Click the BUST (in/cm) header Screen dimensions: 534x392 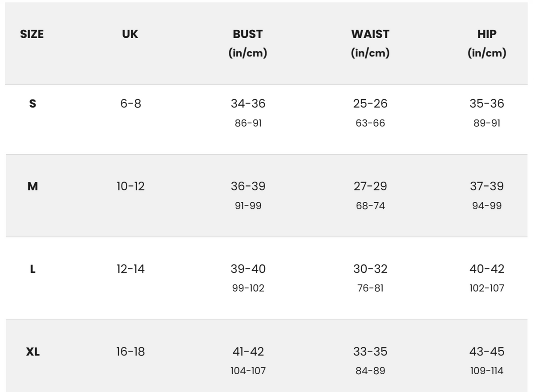[x=248, y=43]
